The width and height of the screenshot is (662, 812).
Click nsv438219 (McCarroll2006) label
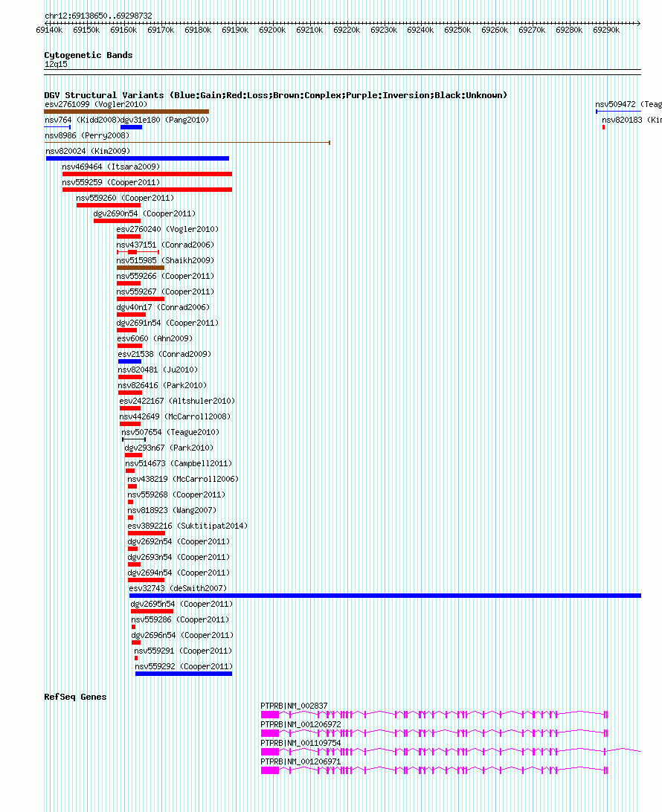184,478
